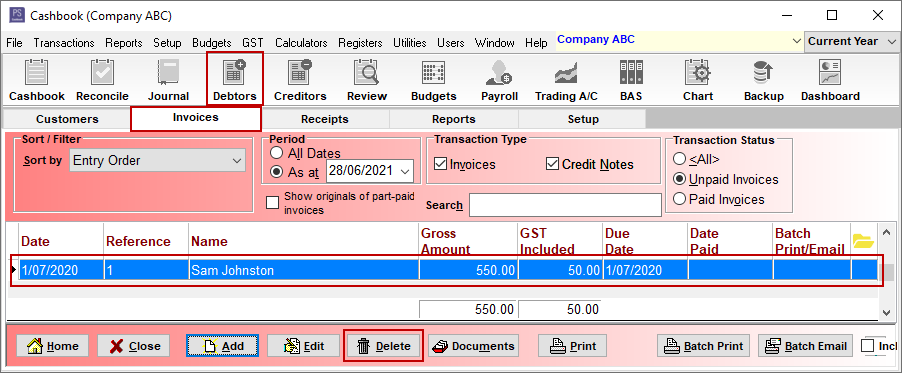The image size is (902, 373).
Task: Open the Payroll module
Action: (x=499, y=81)
